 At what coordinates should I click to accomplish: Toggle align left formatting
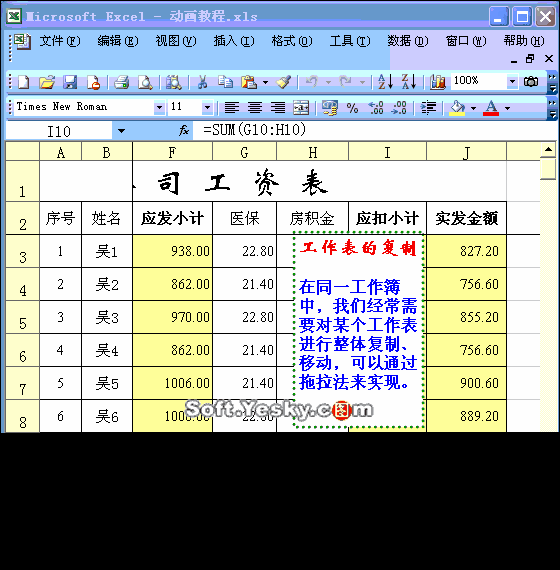[232, 108]
